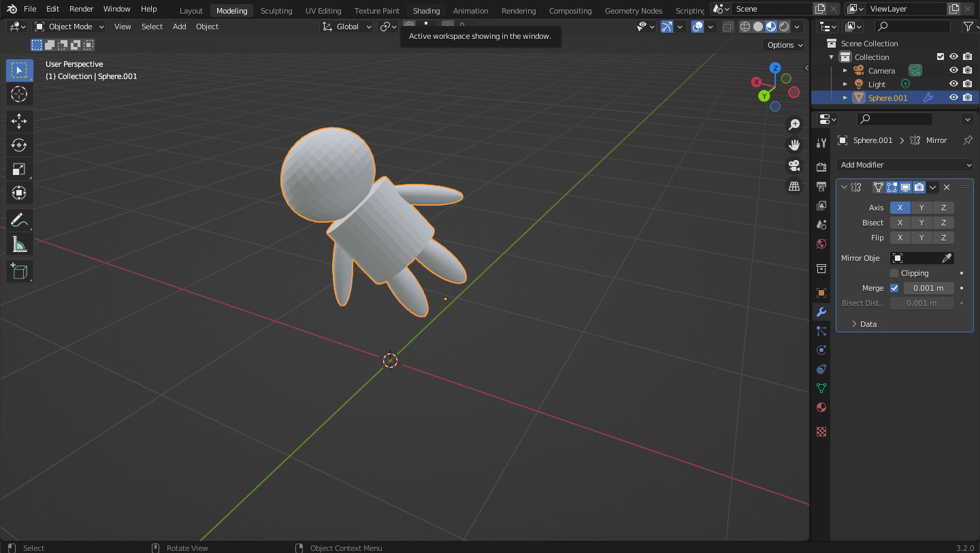Viewport: 980px width, 553px height.
Task: Switch to Sculpting workspace tab
Action: [x=276, y=10]
